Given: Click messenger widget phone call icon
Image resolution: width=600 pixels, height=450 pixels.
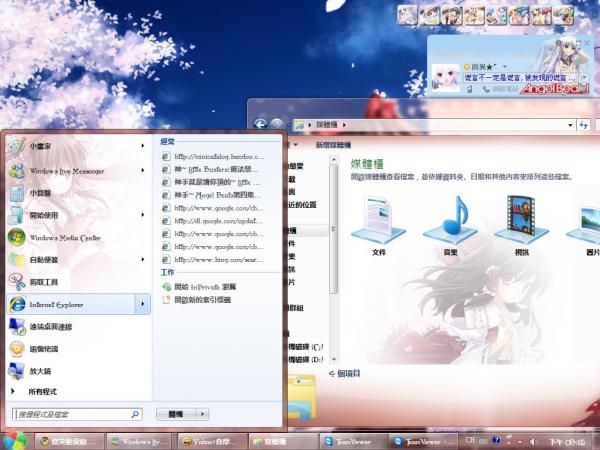Looking at the screenshot, I should [486, 89].
